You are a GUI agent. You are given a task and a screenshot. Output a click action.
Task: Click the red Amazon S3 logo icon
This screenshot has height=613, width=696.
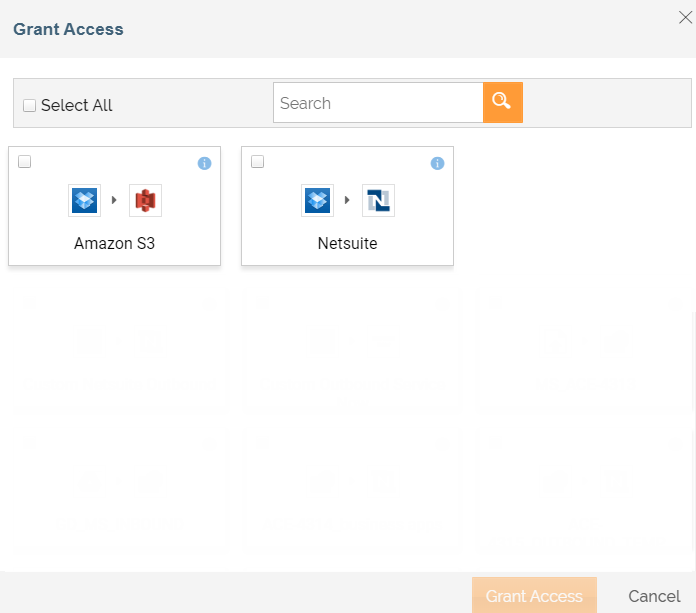[x=145, y=201]
